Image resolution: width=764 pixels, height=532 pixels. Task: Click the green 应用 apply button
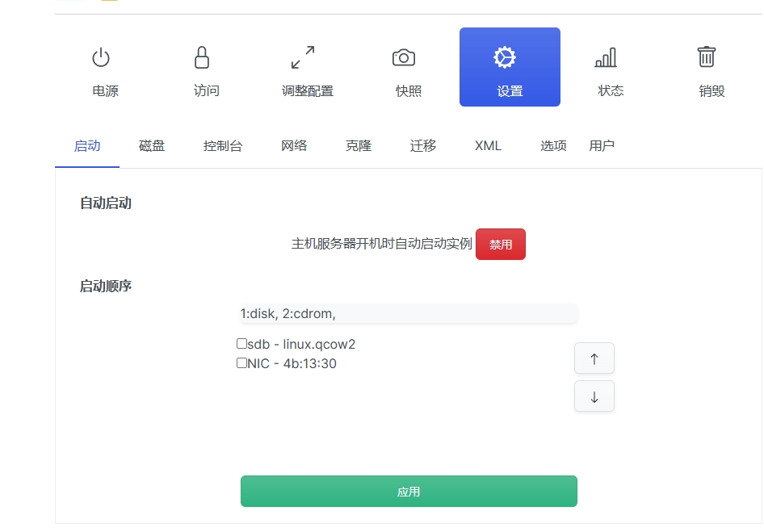click(409, 491)
